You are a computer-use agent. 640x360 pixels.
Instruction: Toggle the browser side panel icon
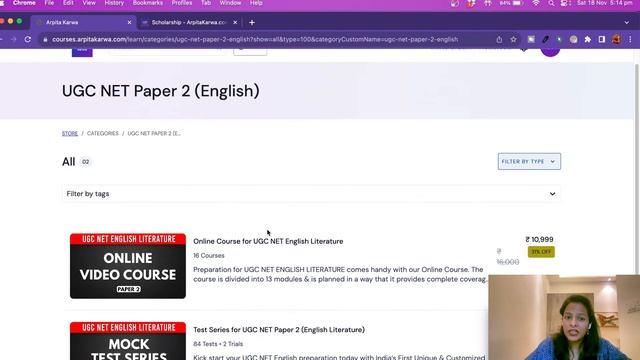pos(602,40)
